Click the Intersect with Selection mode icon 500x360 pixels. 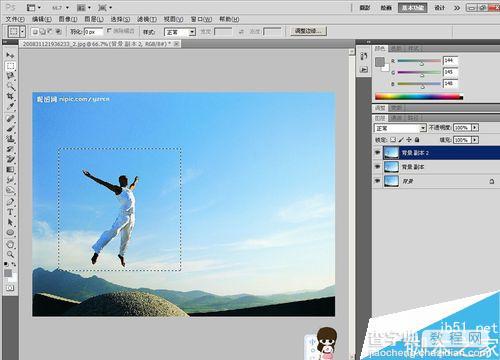tap(58, 32)
